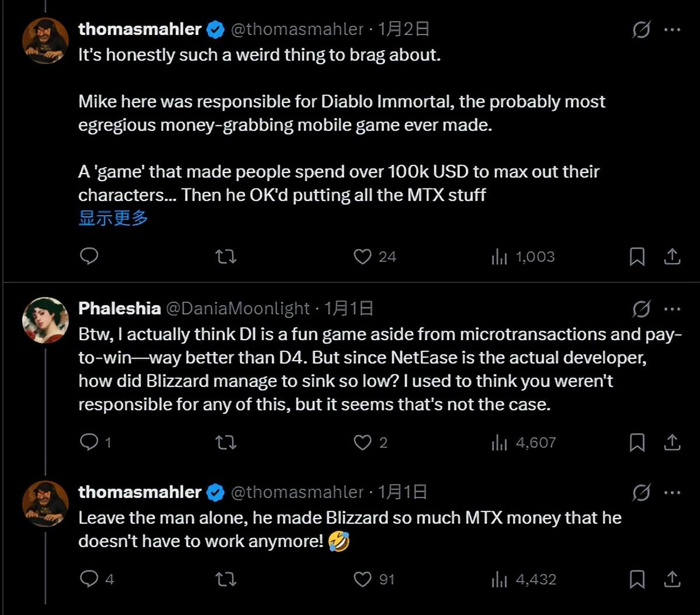Share the 'weird thing to brag about' tweet
Image resolution: width=700 pixels, height=615 pixels.
click(x=673, y=257)
